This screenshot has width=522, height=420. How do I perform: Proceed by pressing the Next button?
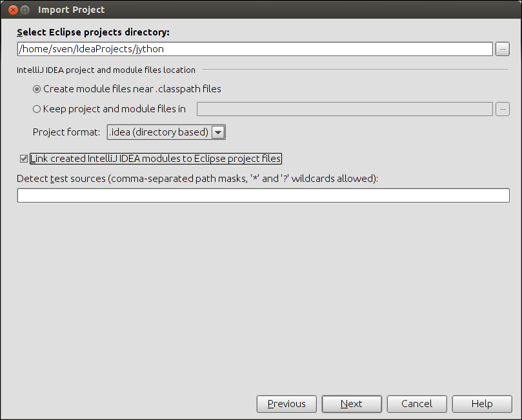tap(352, 404)
